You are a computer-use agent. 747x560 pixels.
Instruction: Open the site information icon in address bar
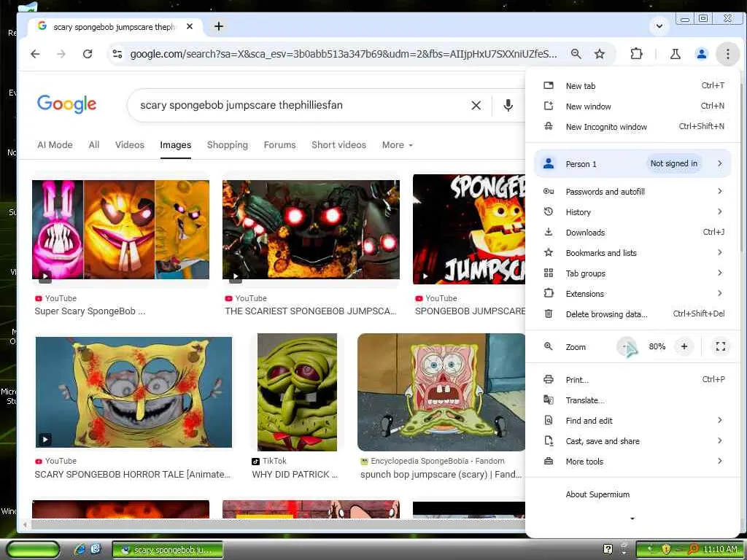point(117,54)
